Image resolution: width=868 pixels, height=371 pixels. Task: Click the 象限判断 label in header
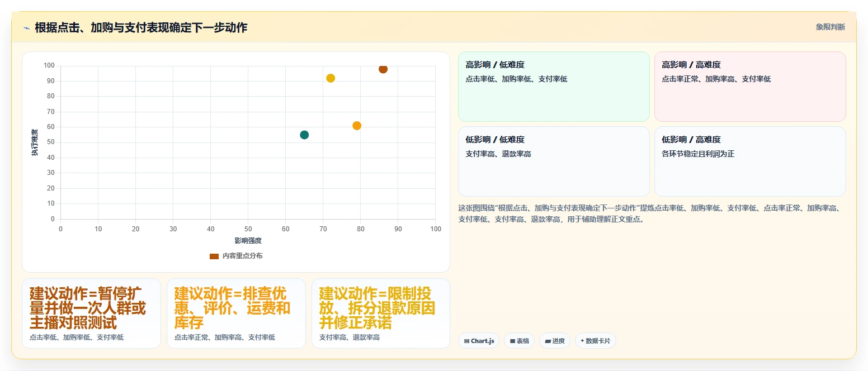click(x=831, y=27)
